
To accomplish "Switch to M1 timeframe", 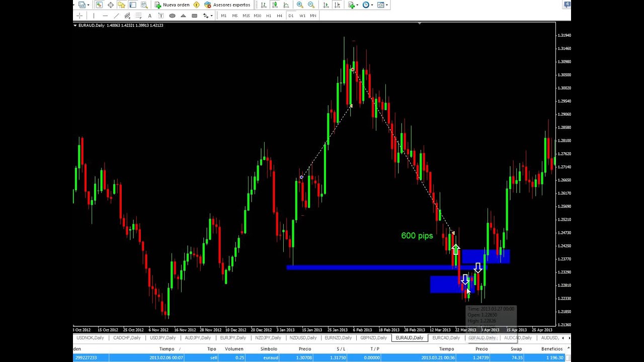I will (x=224, y=16).
